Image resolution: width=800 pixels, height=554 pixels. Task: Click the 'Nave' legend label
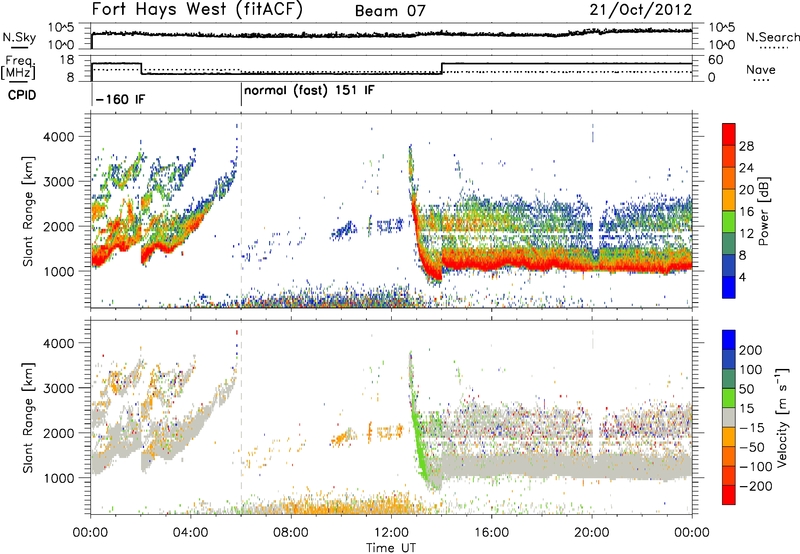pyautogui.click(x=761, y=69)
